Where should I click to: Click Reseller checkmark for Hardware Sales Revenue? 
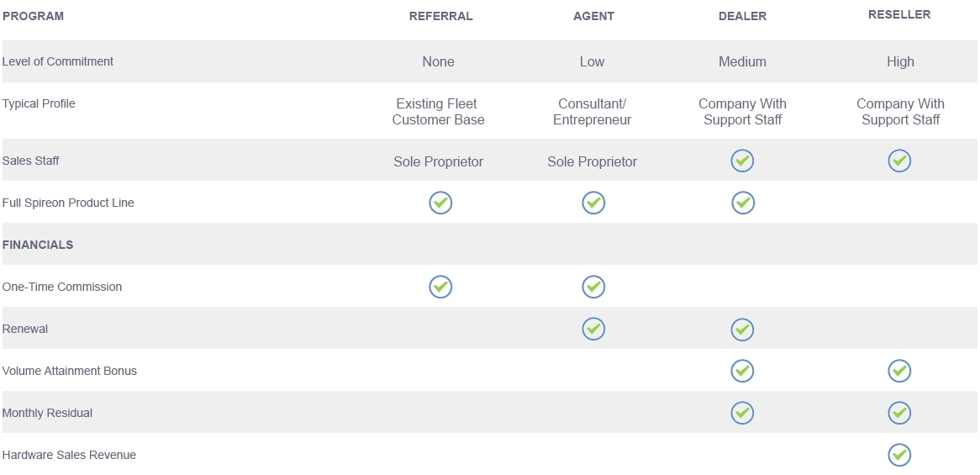point(899,455)
